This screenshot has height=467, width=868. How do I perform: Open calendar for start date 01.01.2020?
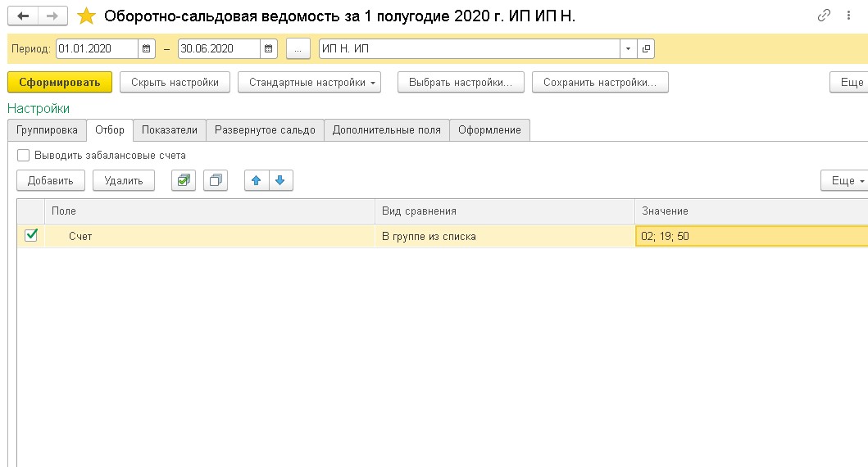point(147,48)
